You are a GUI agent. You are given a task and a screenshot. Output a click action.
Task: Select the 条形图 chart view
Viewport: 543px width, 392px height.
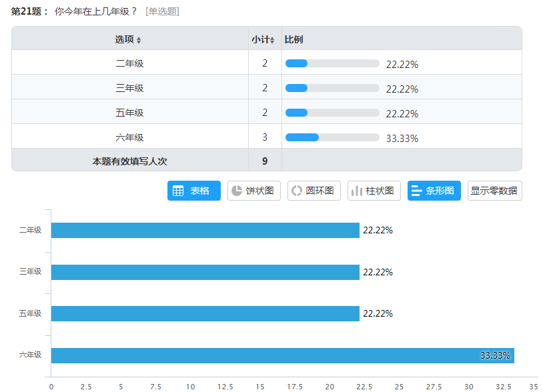tap(434, 191)
